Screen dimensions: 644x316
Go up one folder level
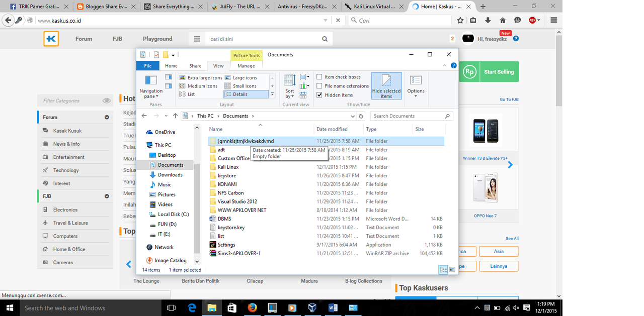click(x=175, y=116)
